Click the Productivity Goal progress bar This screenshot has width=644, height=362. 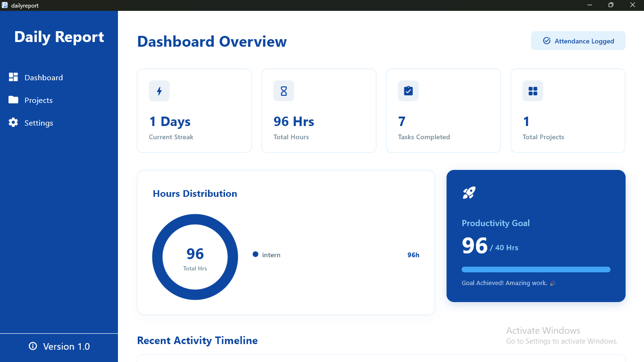[x=536, y=269]
